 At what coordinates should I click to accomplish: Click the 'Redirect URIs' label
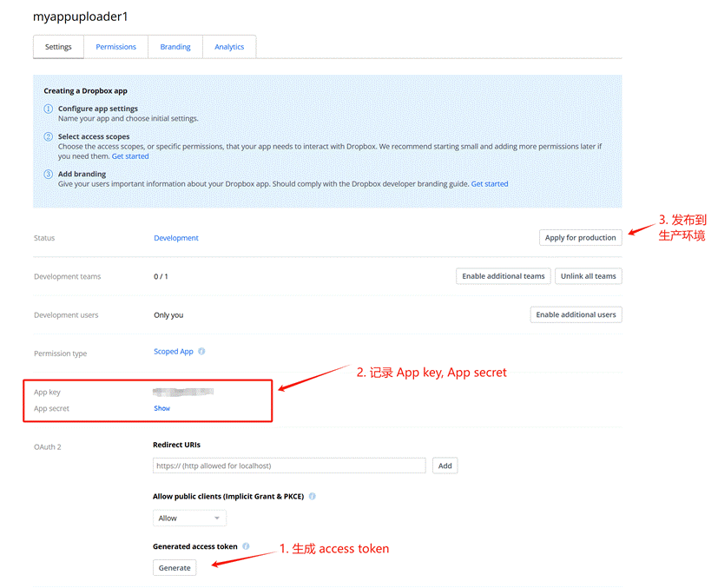[177, 445]
